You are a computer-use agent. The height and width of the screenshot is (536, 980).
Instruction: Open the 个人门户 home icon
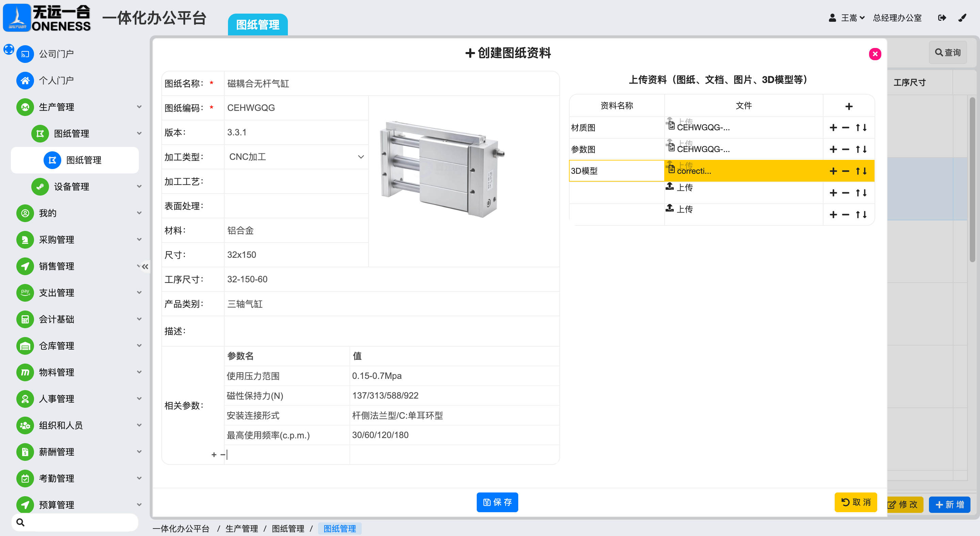[x=25, y=81]
